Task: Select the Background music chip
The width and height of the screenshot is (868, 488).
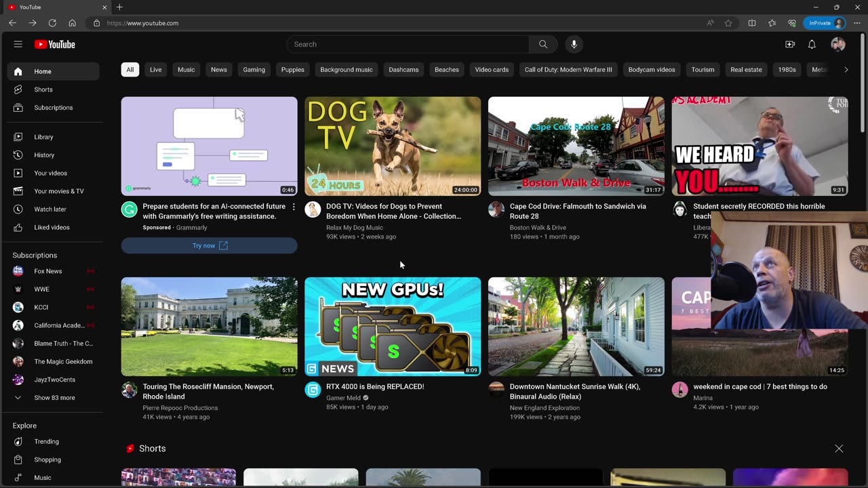Action: pos(347,70)
